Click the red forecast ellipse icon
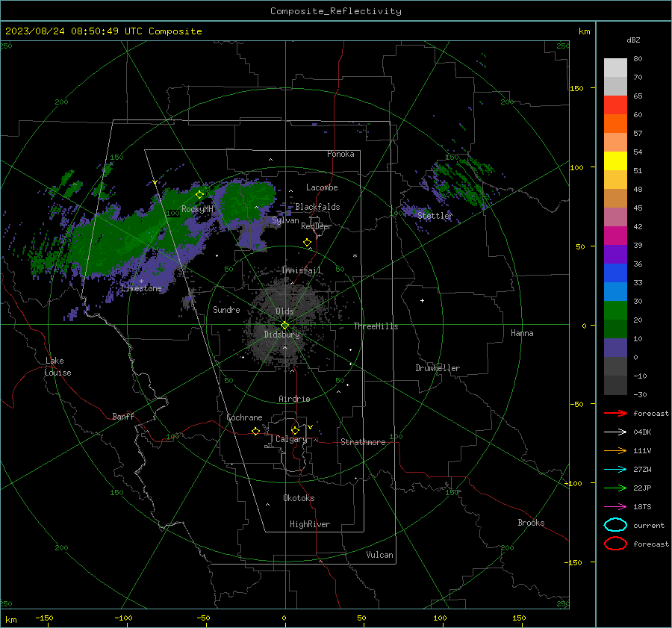The height and width of the screenshot is (628, 672). [615, 544]
